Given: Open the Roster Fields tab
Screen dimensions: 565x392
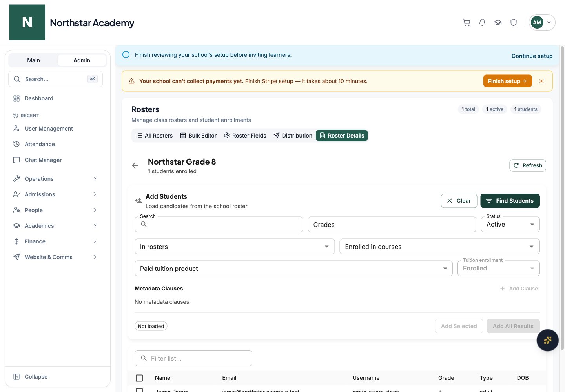Looking at the screenshot, I should [x=245, y=136].
